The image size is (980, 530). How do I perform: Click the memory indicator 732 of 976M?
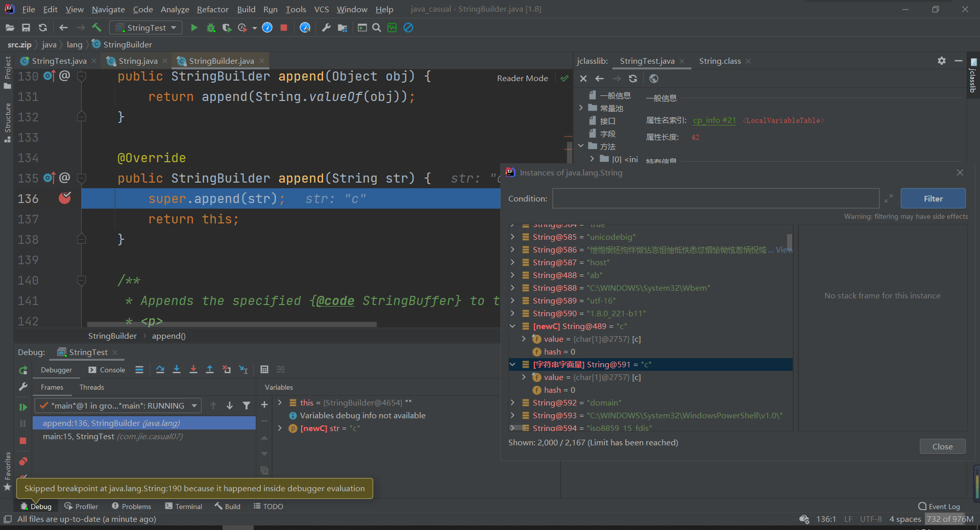click(950, 519)
